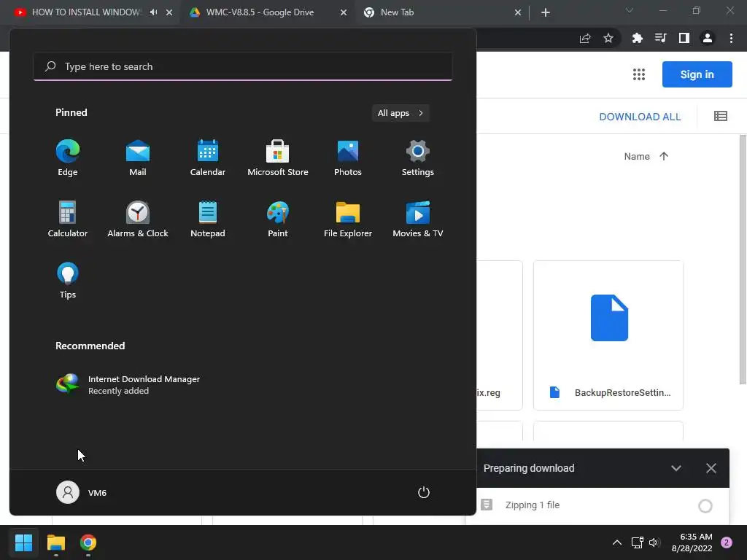Open File Explorer from the taskbar
This screenshot has width=747, height=560.
(55, 542)
